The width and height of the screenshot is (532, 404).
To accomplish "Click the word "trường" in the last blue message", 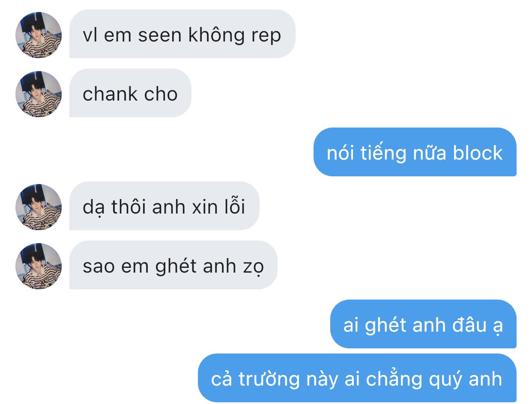I will click(x=269, y=379).
